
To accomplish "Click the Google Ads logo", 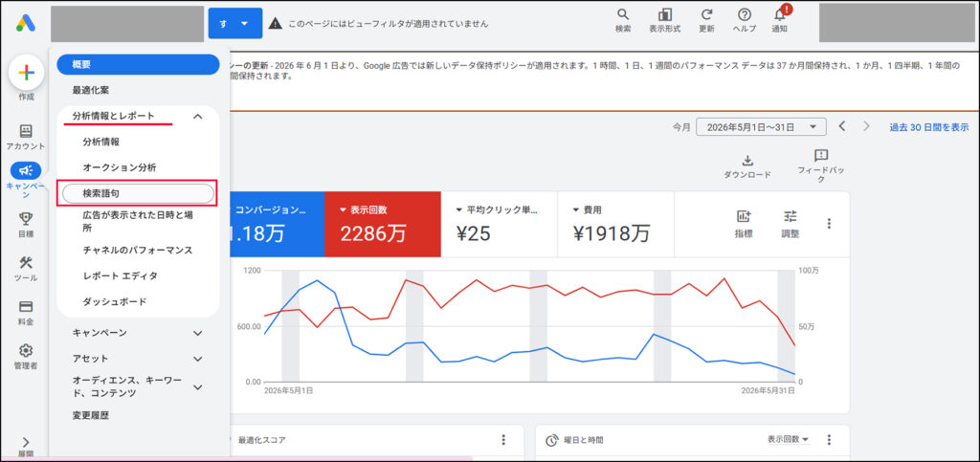I will tap(26, 23).
